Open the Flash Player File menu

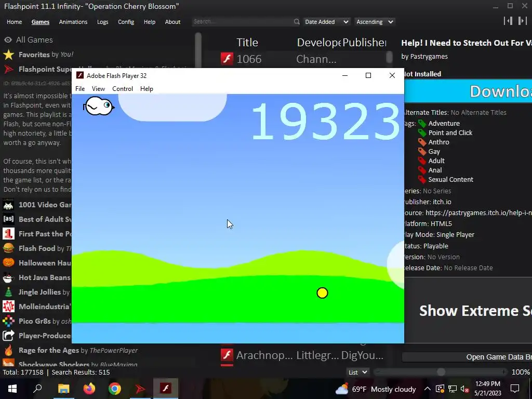point(80,88)
